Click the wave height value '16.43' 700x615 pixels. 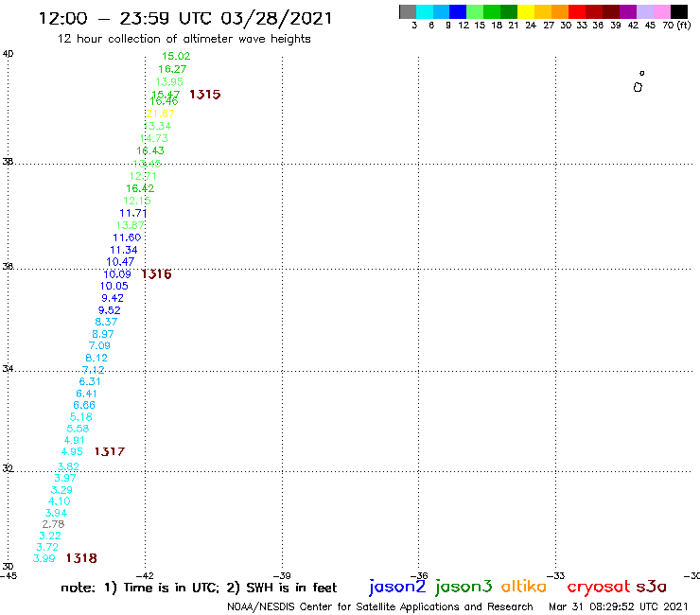pyautogui.click(x=150, y=151)
